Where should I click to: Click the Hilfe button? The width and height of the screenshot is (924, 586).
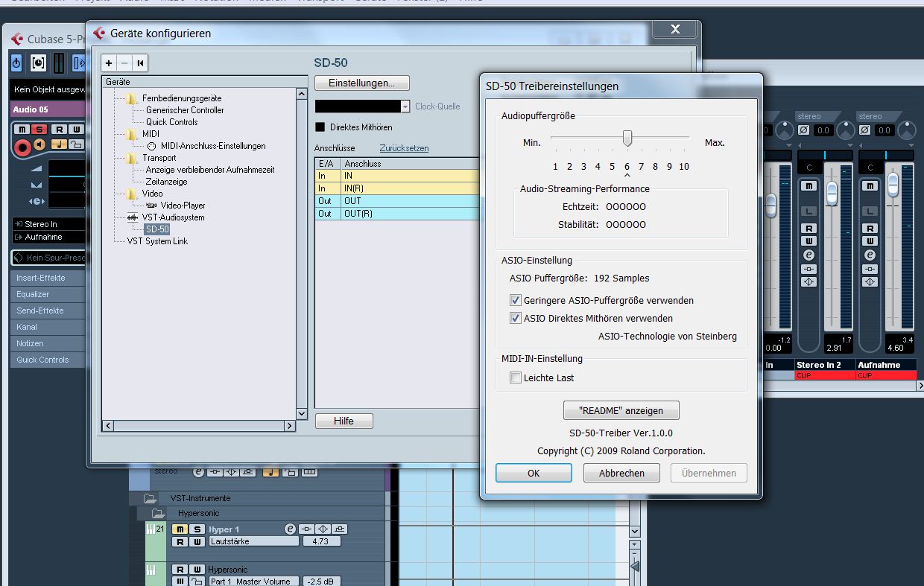coord(344,421)
